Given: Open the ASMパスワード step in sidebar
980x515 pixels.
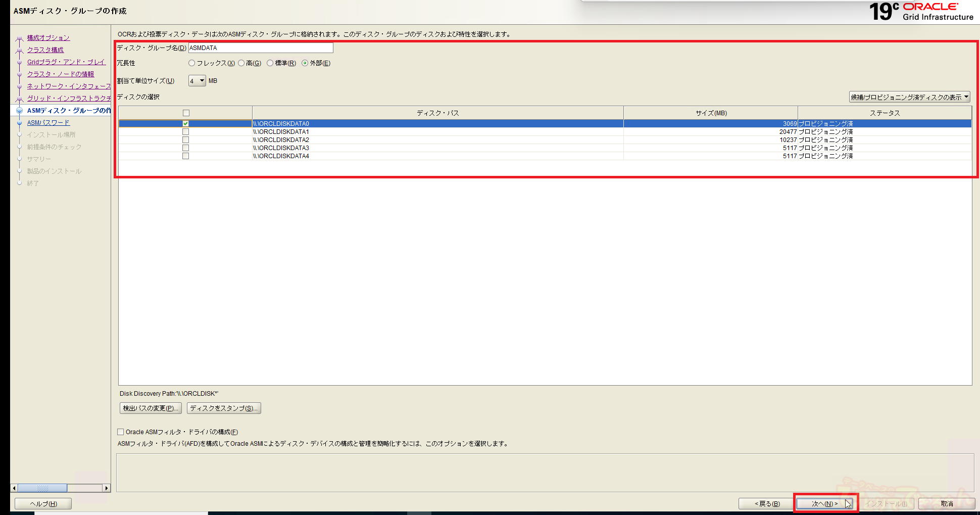Looking at the screenshot, I should click(x=48, y=123).
